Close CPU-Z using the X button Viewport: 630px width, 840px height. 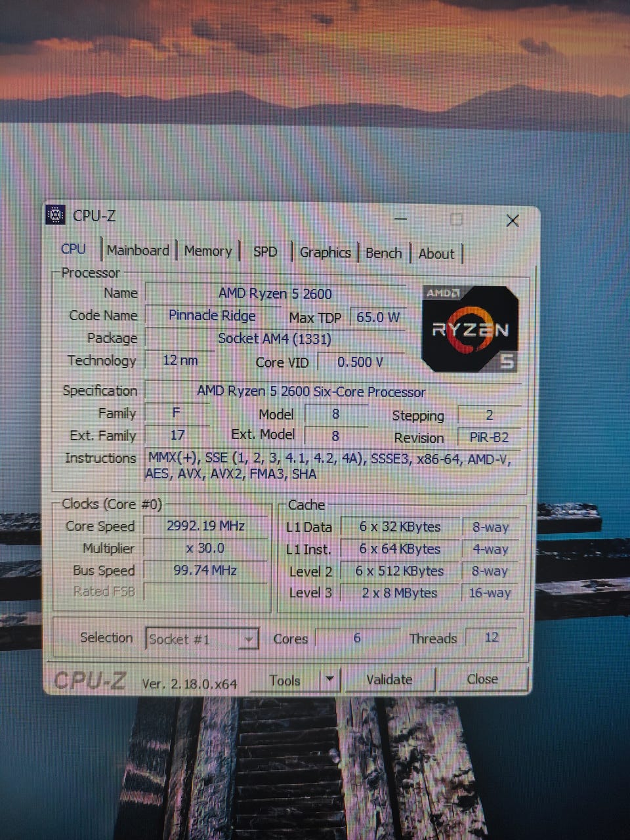tap(513, 220)
